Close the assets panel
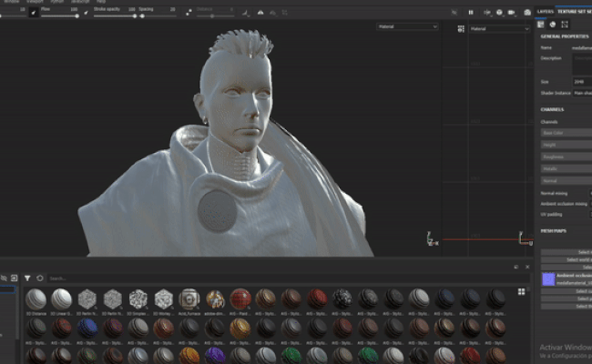This screenshot has height=364, width=592. (527, 267)
